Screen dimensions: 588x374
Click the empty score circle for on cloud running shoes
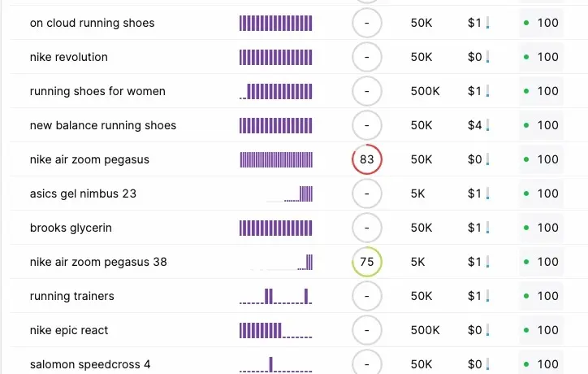[x=367, y=23]
